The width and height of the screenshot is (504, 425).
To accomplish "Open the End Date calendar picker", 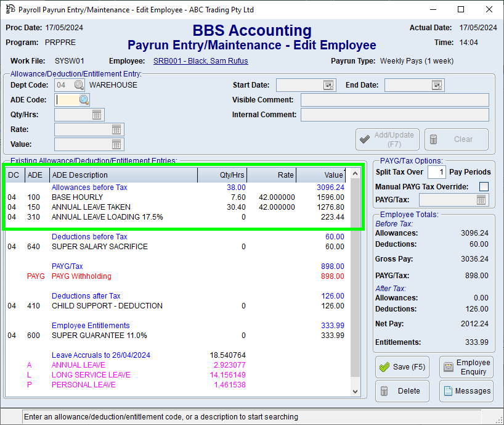I will pos(437,85).
